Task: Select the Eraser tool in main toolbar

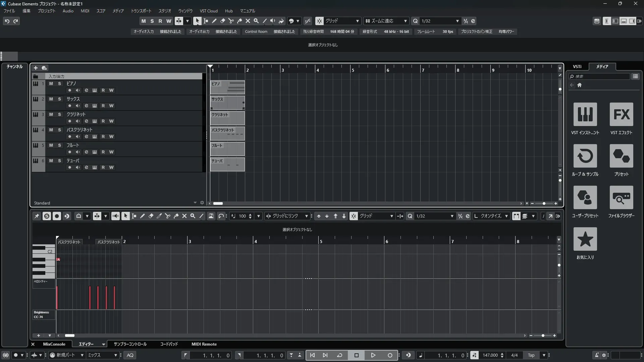Action: [x=223, y=21]
